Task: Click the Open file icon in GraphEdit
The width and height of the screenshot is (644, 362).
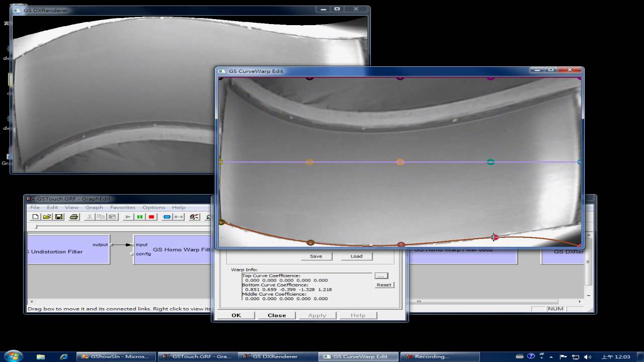Action: click(47, 217)
